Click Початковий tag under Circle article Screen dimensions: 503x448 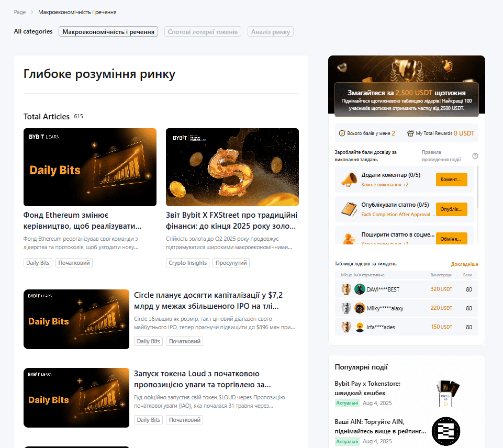(184, 341)
